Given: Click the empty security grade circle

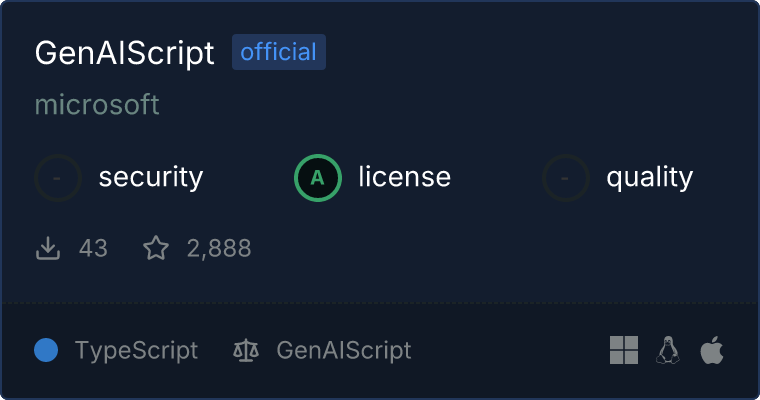Looking at the screenshot, I should (58, 178).
